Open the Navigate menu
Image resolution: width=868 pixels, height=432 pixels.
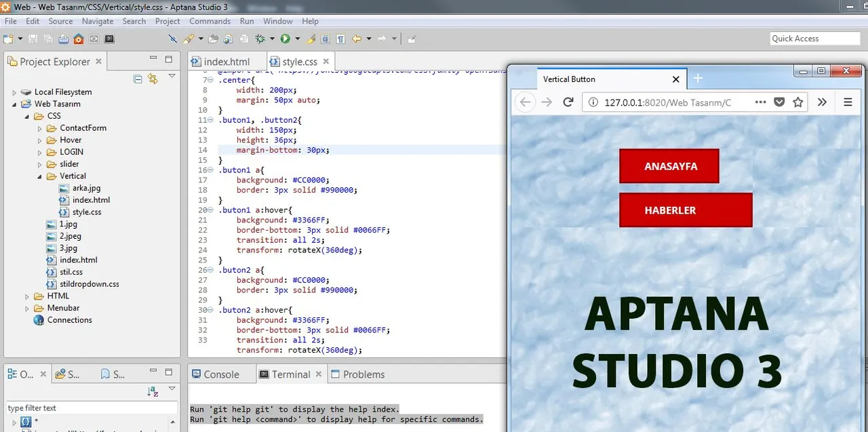(x=98, y=21)
